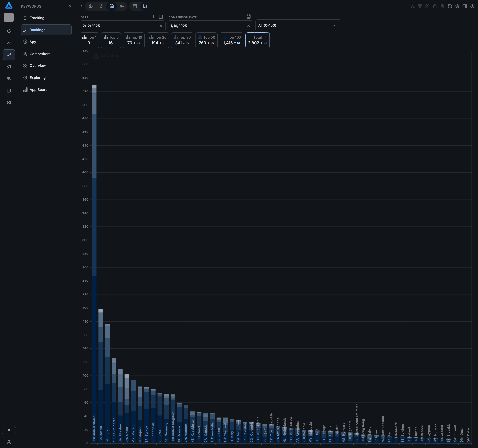Go to the App Search section

(x=39, y=90)
